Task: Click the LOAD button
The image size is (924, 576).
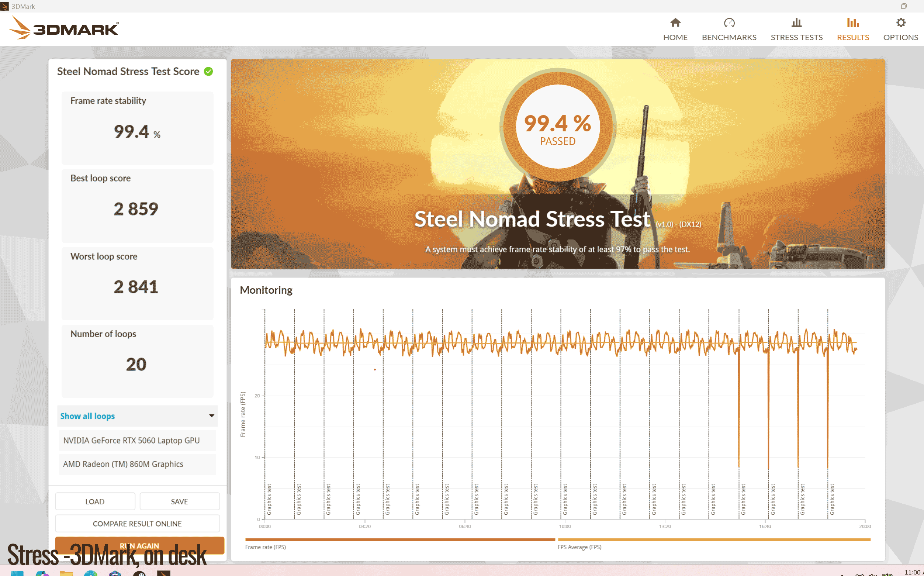Action: pyautogui.click(x=95, y=501)
